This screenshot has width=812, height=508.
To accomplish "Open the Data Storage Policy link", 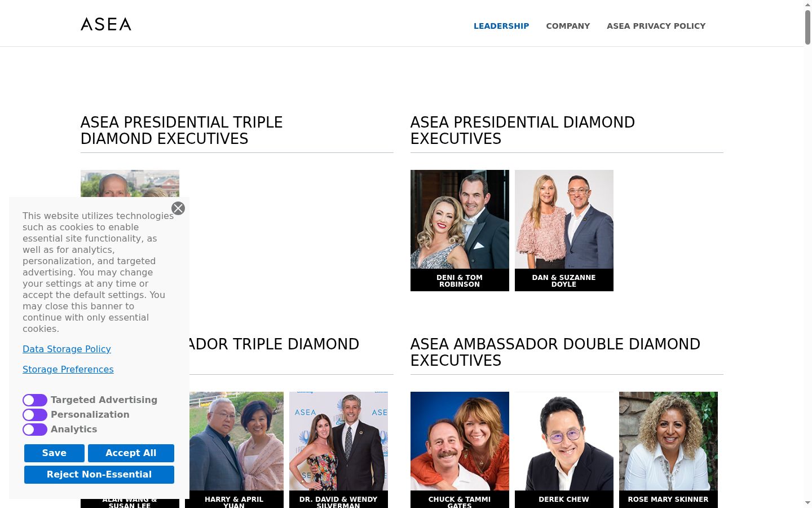I will click(x=67, y=349).
